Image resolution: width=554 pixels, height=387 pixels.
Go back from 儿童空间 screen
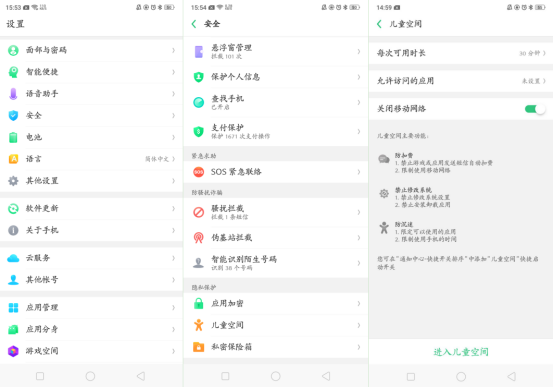(379, 24)
